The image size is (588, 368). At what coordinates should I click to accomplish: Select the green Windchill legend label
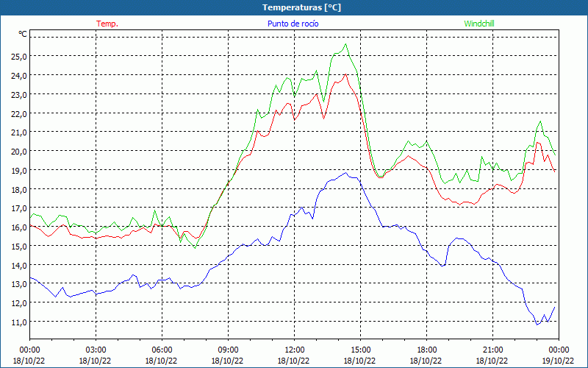pos(479,24)
